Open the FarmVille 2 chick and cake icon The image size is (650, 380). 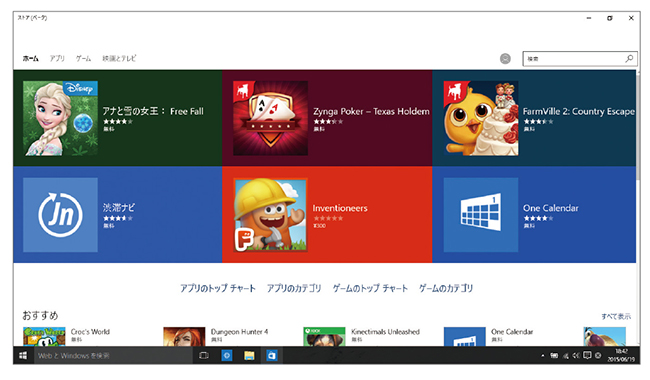click(x=481, y=118)
